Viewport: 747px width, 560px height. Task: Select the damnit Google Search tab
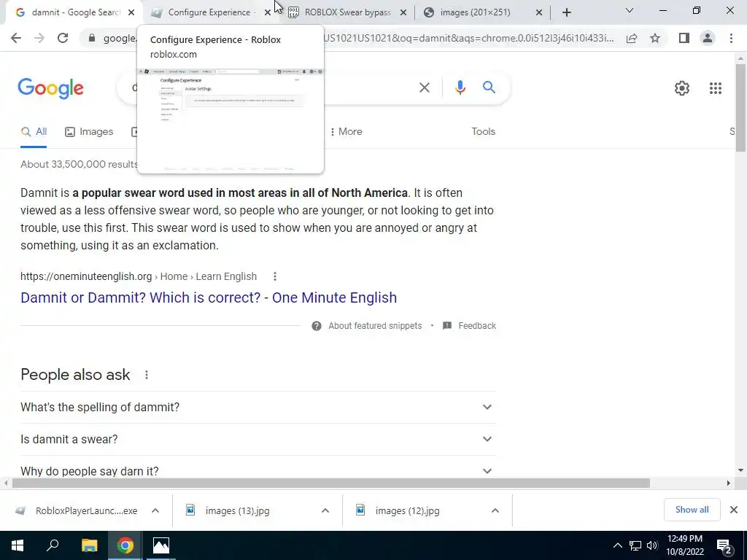tap(75, 12)
